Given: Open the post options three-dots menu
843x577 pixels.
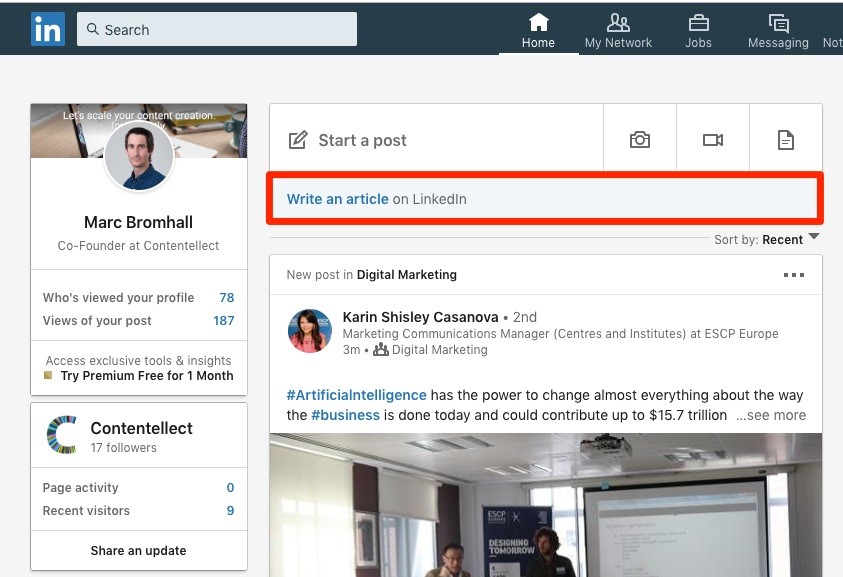Looking at the screenshot, I should click(794, 275).
